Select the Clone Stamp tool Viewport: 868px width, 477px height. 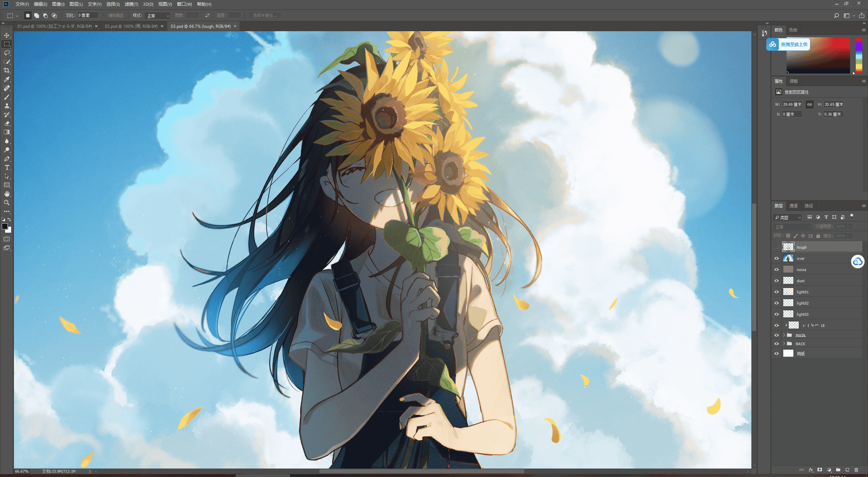click(x=7, y=106)
